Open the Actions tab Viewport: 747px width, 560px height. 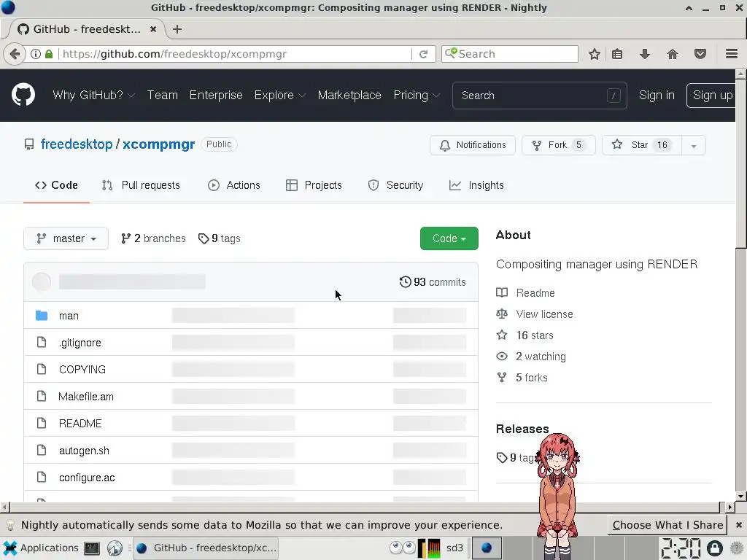point(234,185)
